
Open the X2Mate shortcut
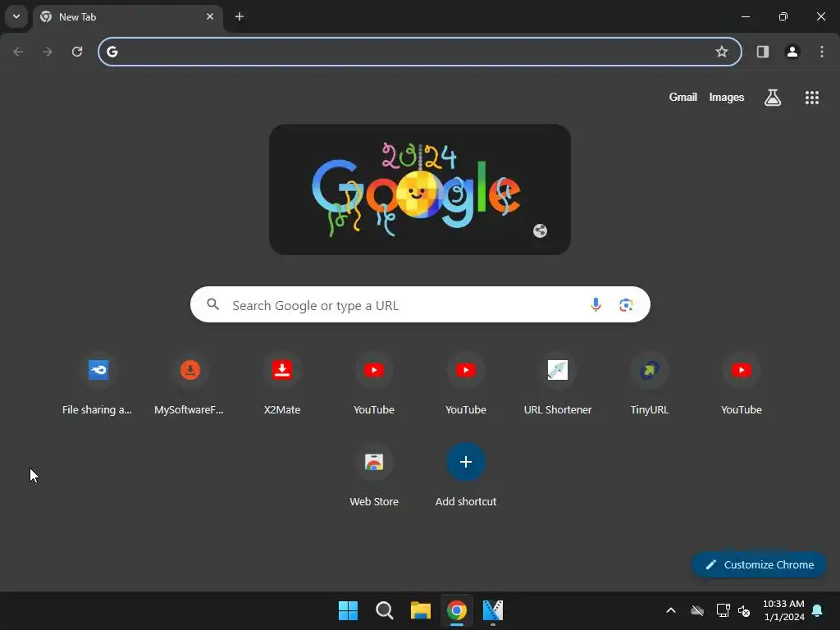tap(282, 385)
